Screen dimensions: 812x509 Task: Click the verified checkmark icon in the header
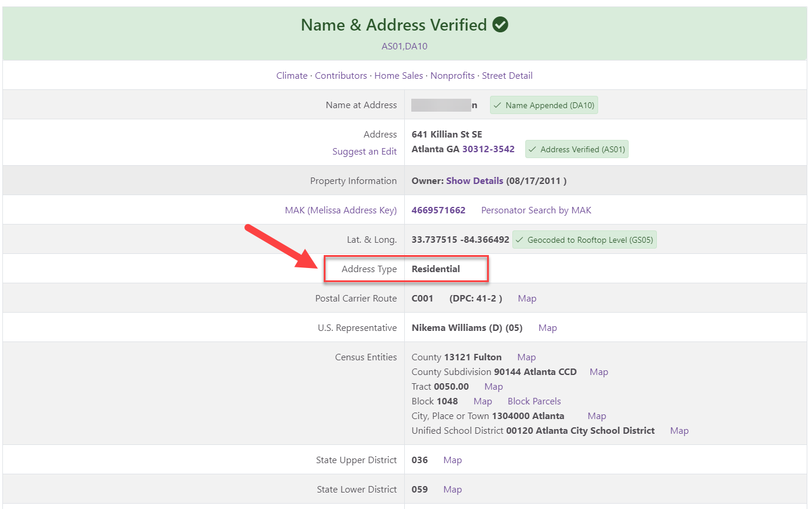[x=501, y=25]
